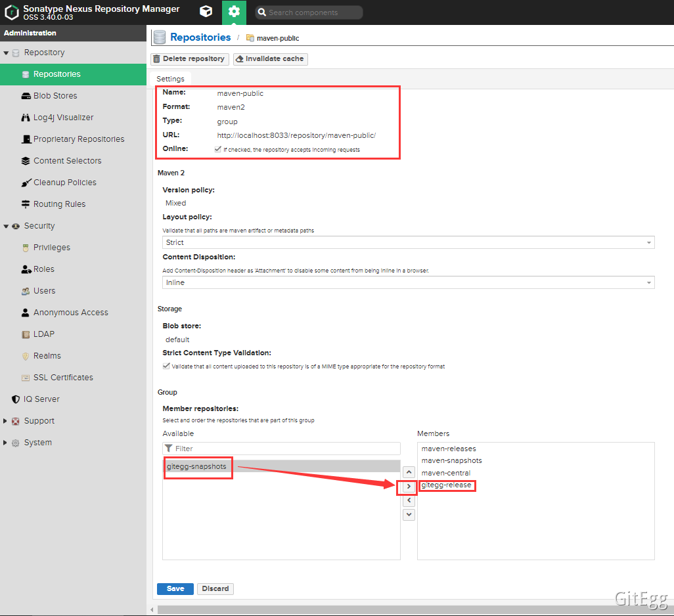Select the Settings tab
Image resolution: width=674 pixels, height=616 pixels.
170,79
